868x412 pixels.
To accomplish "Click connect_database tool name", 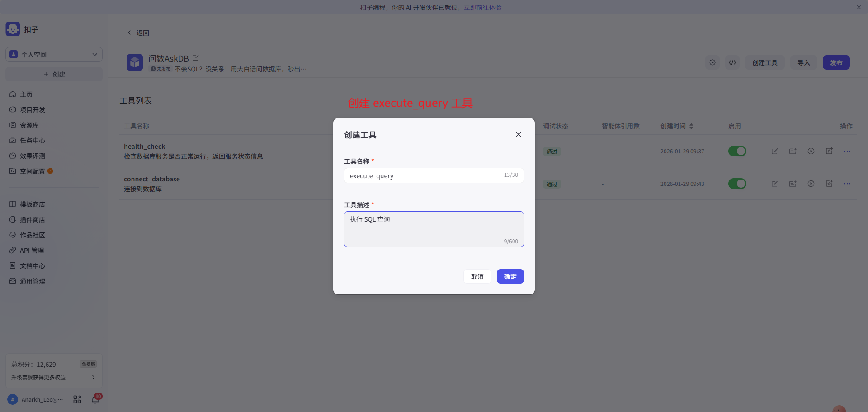I will coord(152,179).
